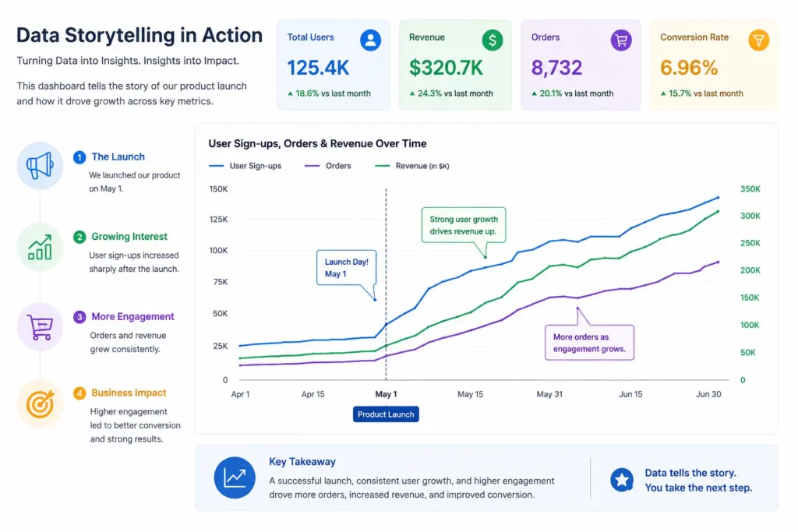Open the Business Impact story step heading
This screenshot has width=798, height=532.
point(129,393)
